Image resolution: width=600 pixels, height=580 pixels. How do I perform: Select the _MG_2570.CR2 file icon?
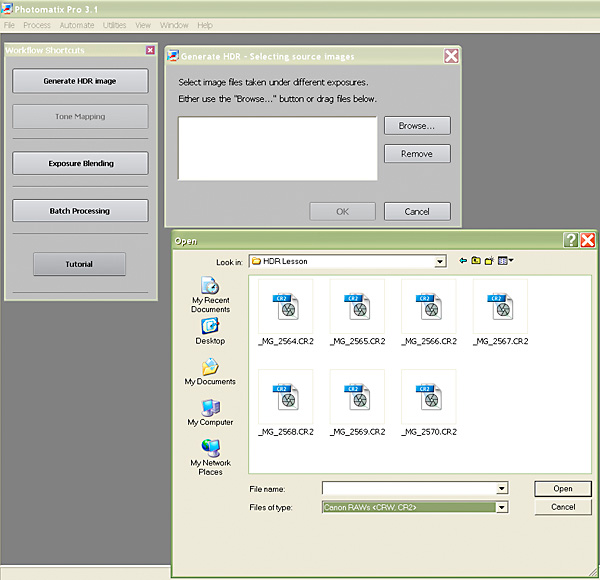tap(429, 396)
